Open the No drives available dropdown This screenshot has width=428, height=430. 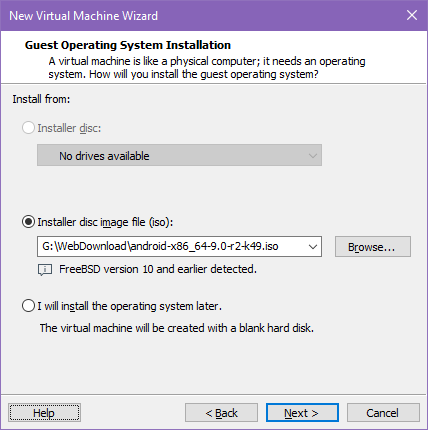click(x=179, y=155)
